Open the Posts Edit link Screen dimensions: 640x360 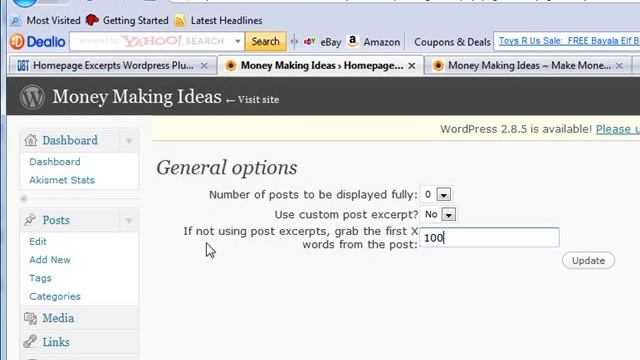click(x=38, y=242)
